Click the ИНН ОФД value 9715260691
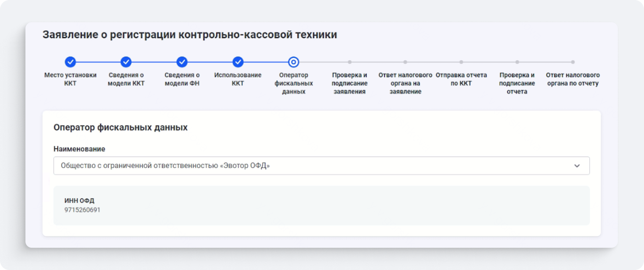Viewport: 644px width, 270px height. [x=82, y=210]
